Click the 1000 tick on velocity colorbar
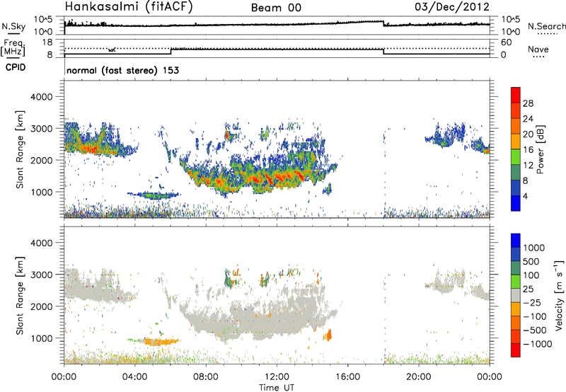Image resolution: width=566 pixels, height=392 pixels. (x=534, y=248)
